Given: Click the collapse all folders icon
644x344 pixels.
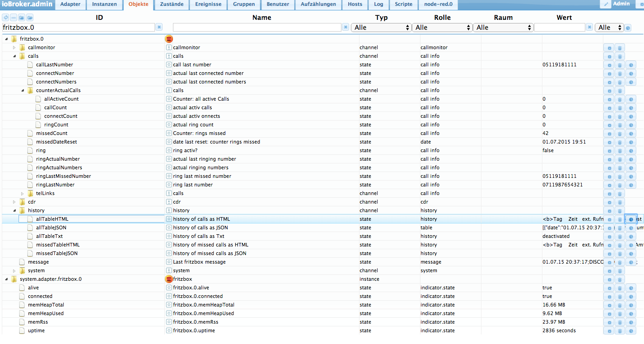Looking at the screenshot, I should click(x=22, y=18).
